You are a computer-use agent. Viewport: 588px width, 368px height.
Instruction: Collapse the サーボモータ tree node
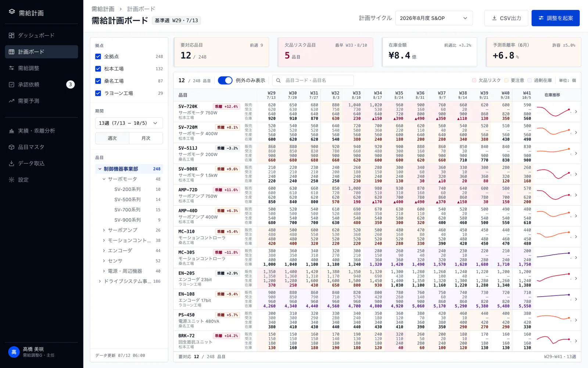pos(104,179)
